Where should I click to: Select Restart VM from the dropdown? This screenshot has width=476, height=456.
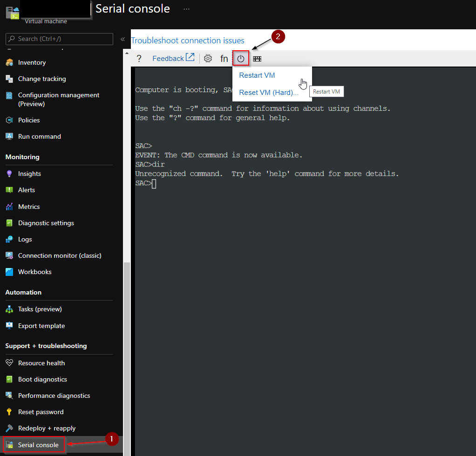click(x=257, y=75)
